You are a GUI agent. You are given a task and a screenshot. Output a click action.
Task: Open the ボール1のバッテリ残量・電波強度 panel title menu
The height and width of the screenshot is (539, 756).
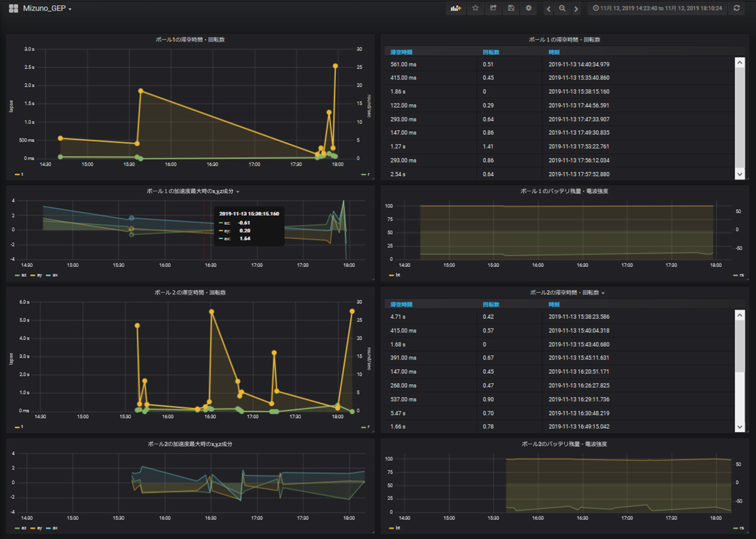tap(564, 192)
